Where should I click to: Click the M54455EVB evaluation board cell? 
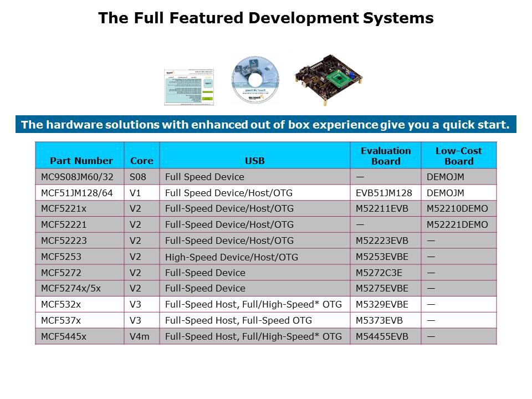tap(381, 336)
